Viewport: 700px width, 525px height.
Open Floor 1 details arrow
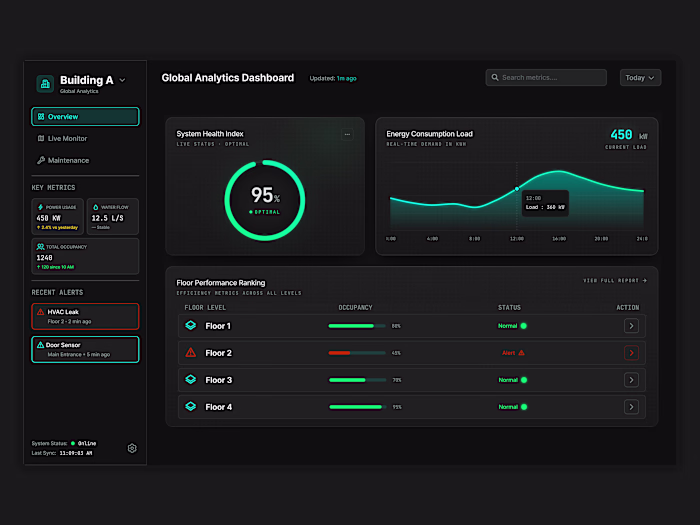631,326
